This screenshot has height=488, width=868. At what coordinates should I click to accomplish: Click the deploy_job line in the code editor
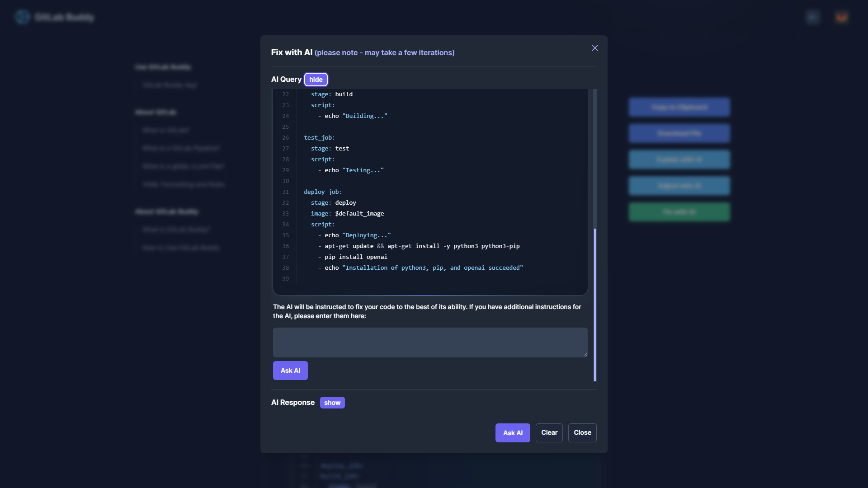[323, 192]
